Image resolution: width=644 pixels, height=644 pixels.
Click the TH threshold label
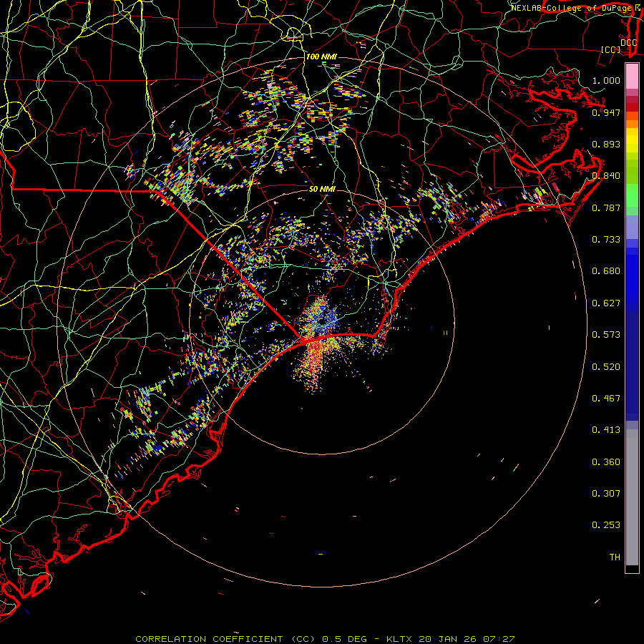click(615, 557)
